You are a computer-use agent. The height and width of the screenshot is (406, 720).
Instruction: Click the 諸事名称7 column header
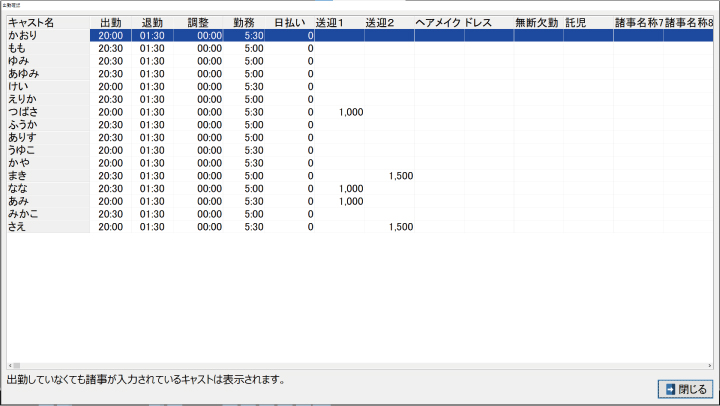tap(638, 22)
